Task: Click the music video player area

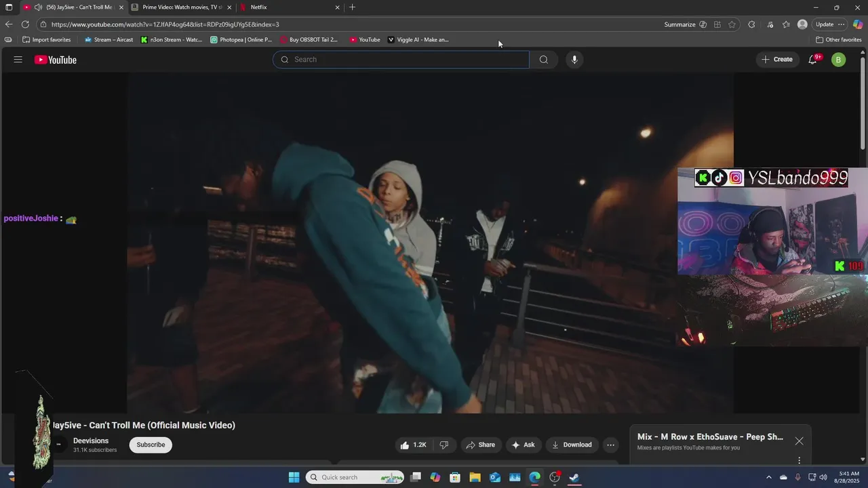Action: (x=430, y=243)
